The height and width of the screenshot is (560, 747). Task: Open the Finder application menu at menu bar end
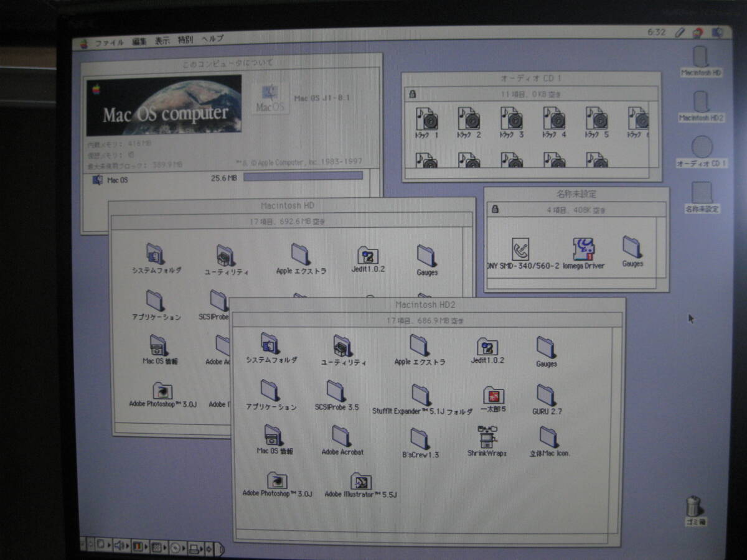click(x=718, y=32)
